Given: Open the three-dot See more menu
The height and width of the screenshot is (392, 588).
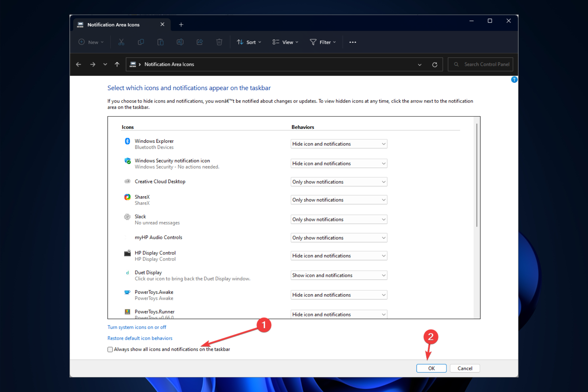Looking at the screenshot, I should 353,42.
